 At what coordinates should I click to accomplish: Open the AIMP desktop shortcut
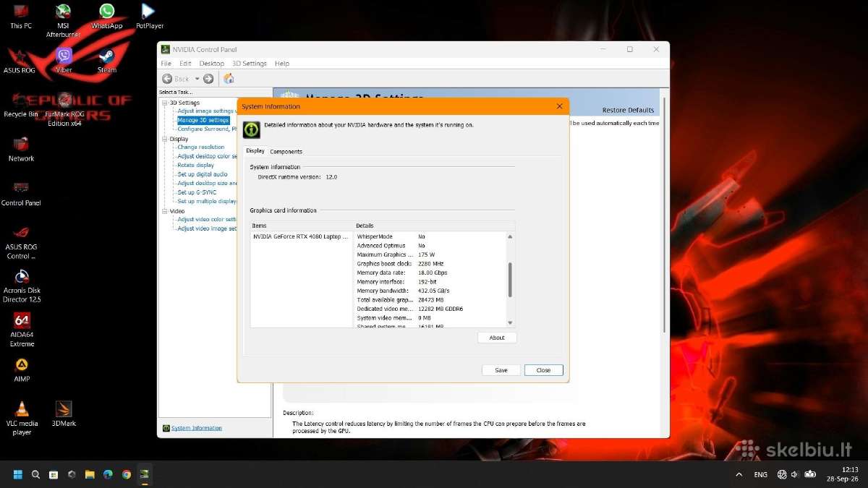point(22,369)
